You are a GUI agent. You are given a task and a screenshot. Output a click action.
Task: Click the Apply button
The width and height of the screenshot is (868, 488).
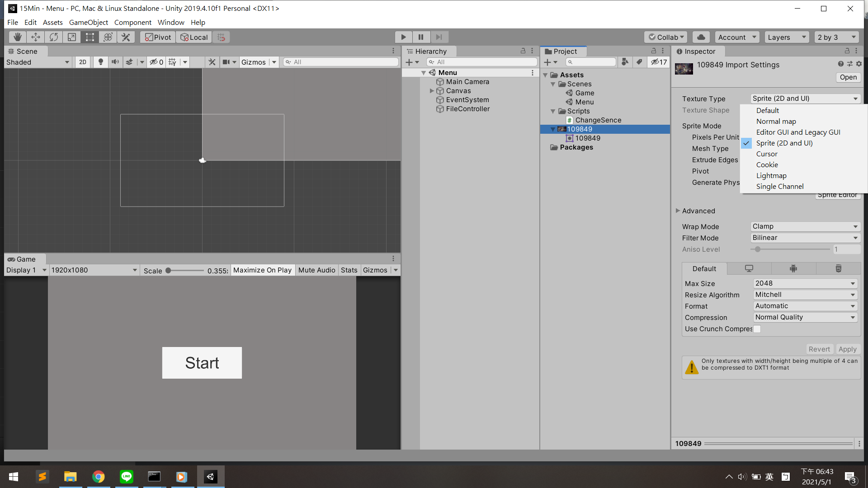pos(847,349)
